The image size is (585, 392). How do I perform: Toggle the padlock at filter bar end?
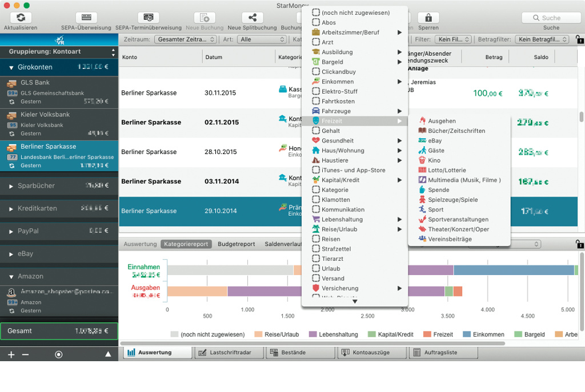[579, 39]
